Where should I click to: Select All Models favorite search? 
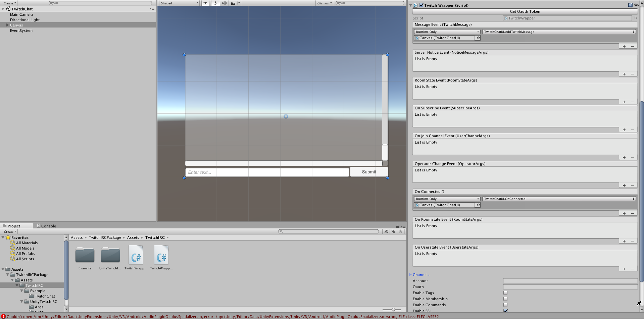(25, 248)
